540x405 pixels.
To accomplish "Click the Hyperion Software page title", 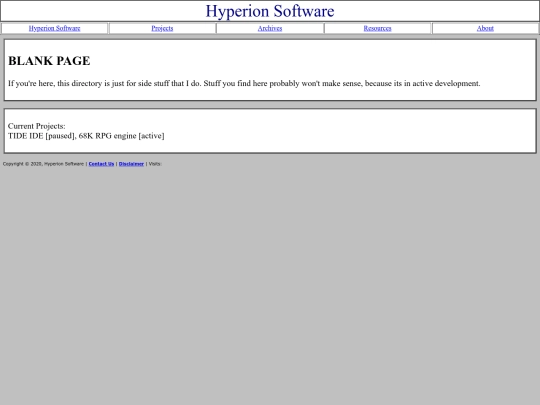I will pos(270,11).
